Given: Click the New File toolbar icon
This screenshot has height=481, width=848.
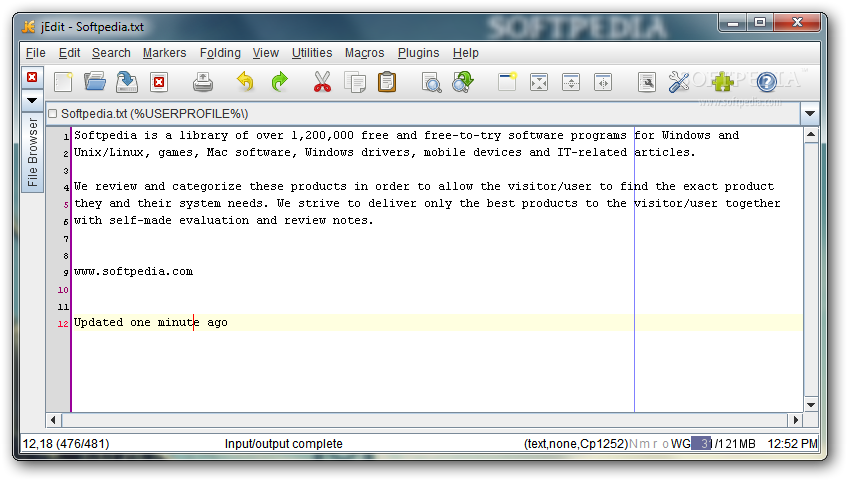Looking at the screenshot, I should [63, 82].
